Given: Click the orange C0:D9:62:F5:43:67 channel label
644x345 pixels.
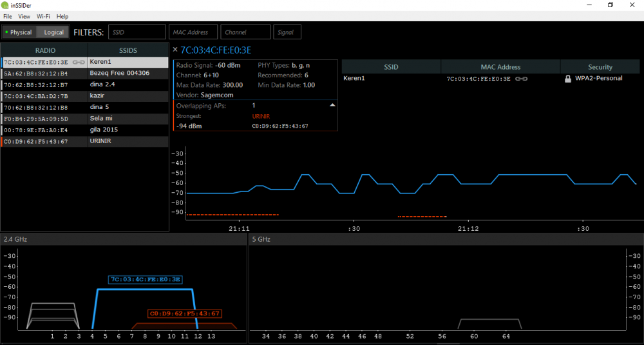Looking at the screenshot, I should coord(184,314).
